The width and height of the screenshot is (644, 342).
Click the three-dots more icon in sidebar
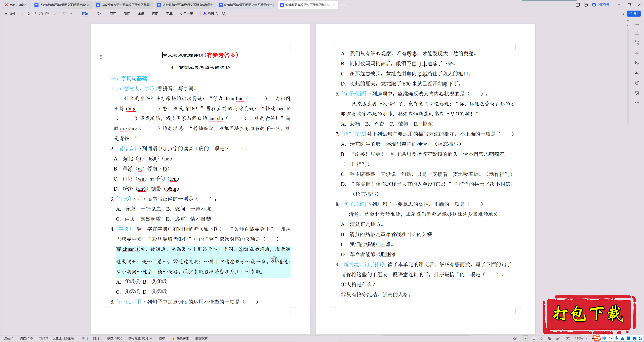[637, 103]
